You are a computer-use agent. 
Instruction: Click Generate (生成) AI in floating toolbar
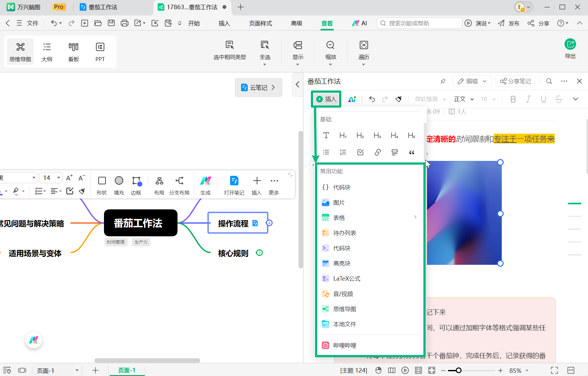coord(205,185)
